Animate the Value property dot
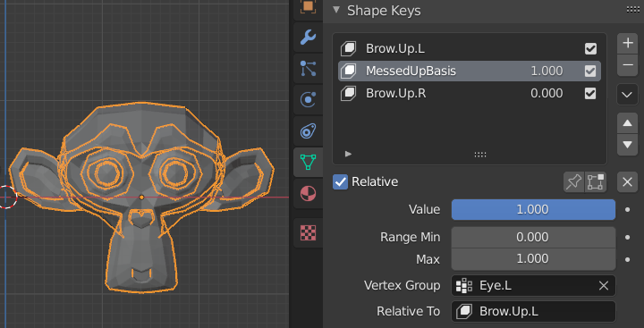Screen dimensions: 644x328 (628, 210)
